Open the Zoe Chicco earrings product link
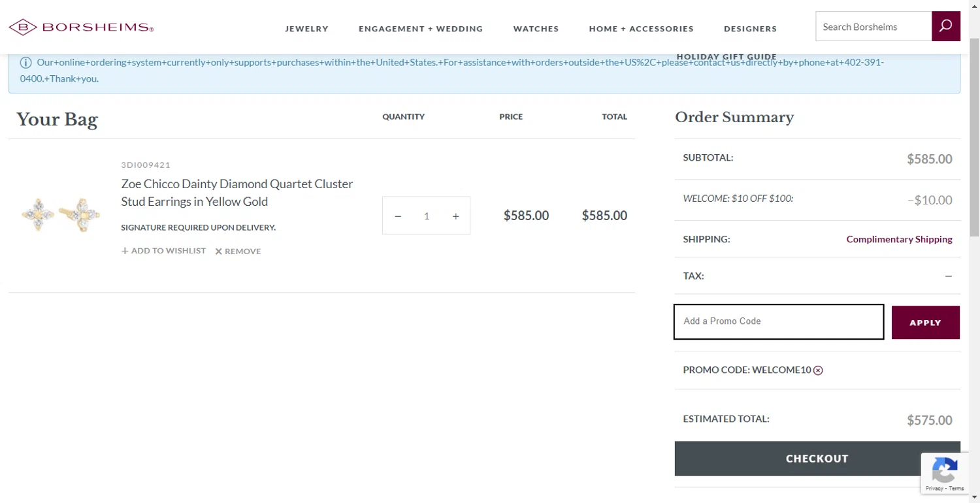980x503 pixels. (237, 193)
